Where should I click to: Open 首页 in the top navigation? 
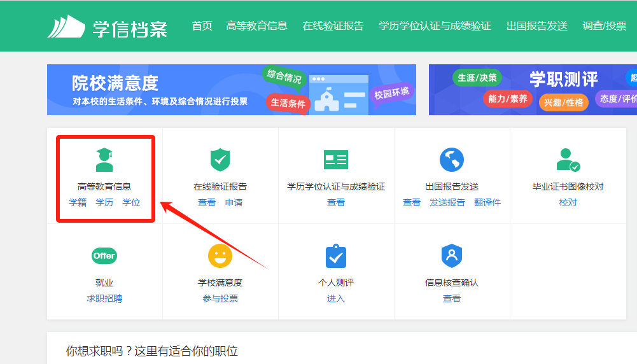pyautogui.click(x=202, y=26)
